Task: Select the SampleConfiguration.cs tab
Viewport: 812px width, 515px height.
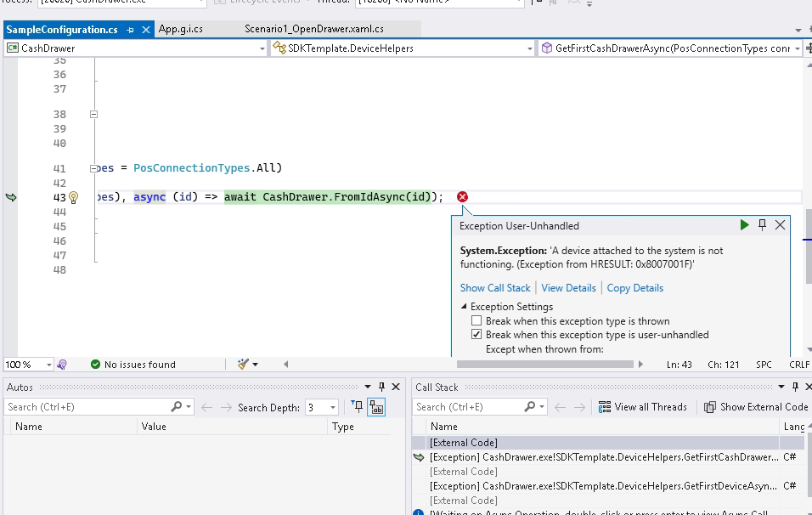Action: point(62,30)
